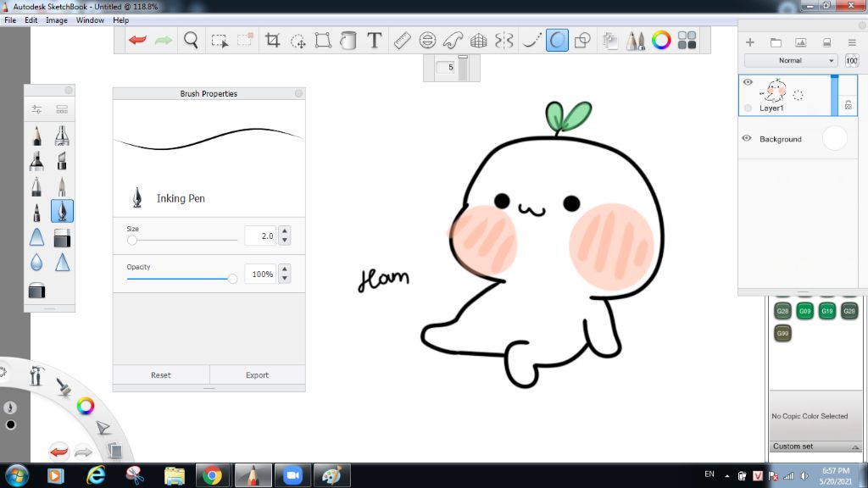Image resolution: width=868 pixels, height=488 pixels.
Task: Click the Export button in Brush Properties
Action: click(258, 375)
